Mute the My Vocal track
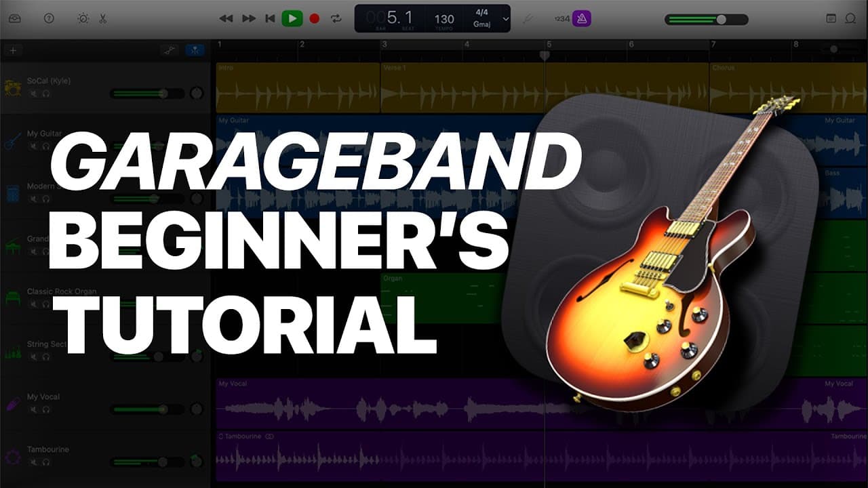This screenshot has width=868, height=488. pyautogui.click(x=33, y=409)
